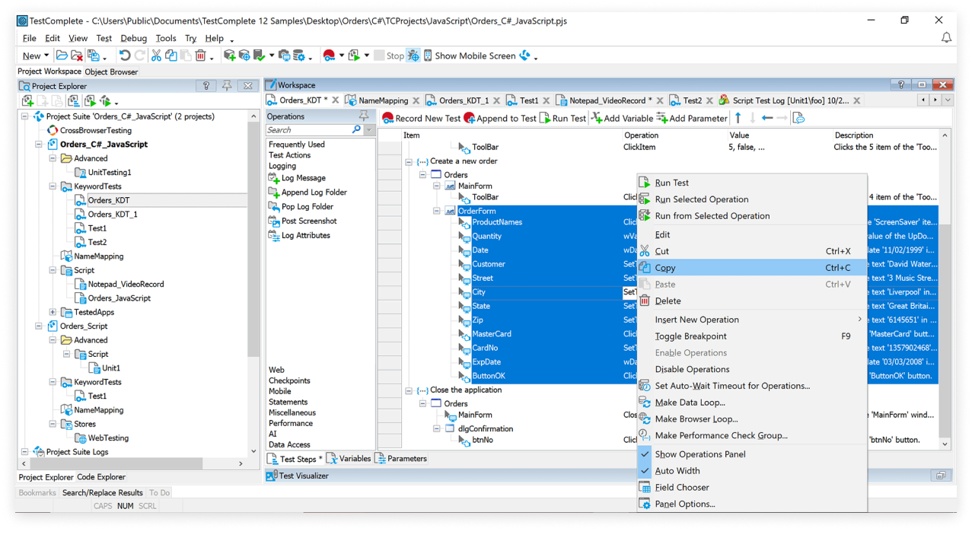Click the Project Explorer horizontal scrollbar
The height and width of the screenshot is (560, 972).
coord(132,463)
